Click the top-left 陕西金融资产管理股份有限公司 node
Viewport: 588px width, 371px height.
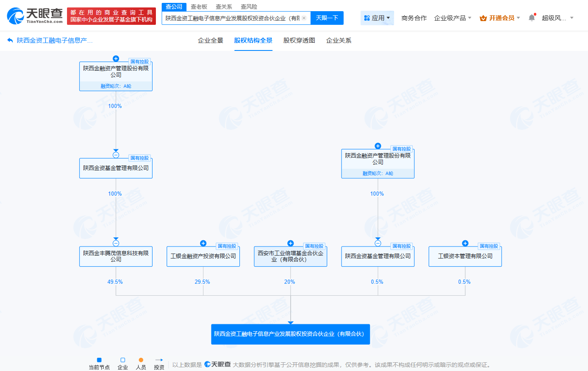tap(116, 77)
